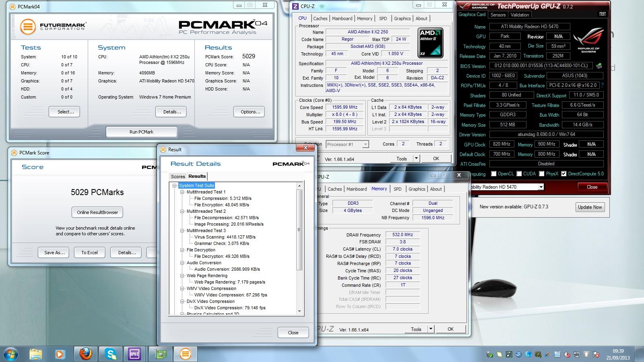This screenshot has width=644, height=362.
Task: Switch to Scores tab in Result Details
Action: [178, 177]
